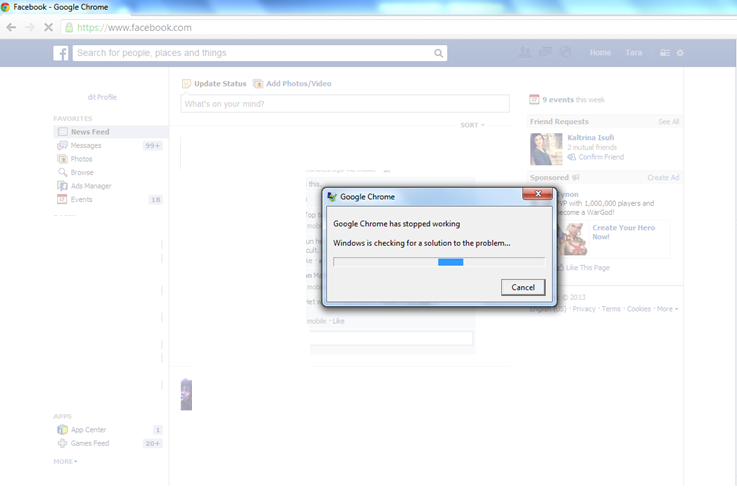Screen dimensions: 737x493
Task: Go to Home in Facebook header
Action: (x=600, y=53)
